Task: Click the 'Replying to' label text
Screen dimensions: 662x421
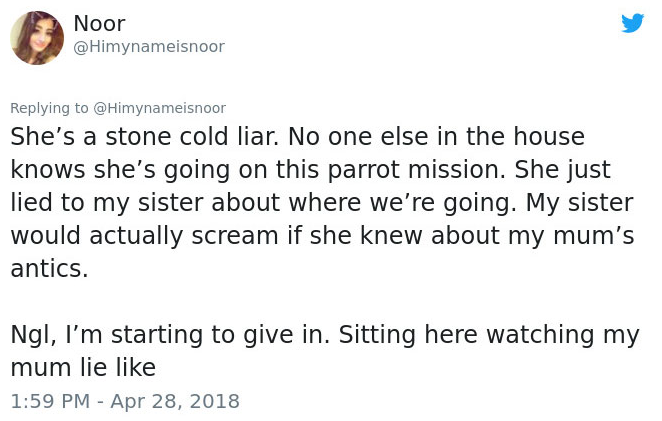Action: pos(49,108)
